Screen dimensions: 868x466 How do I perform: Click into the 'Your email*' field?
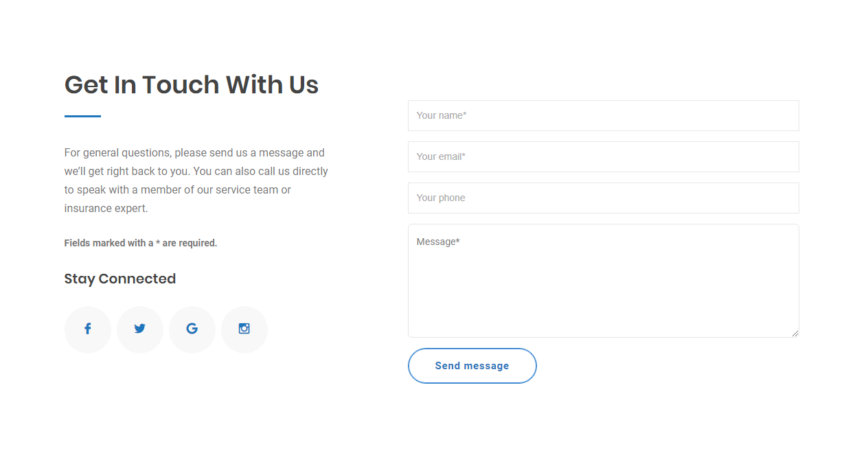603,156
